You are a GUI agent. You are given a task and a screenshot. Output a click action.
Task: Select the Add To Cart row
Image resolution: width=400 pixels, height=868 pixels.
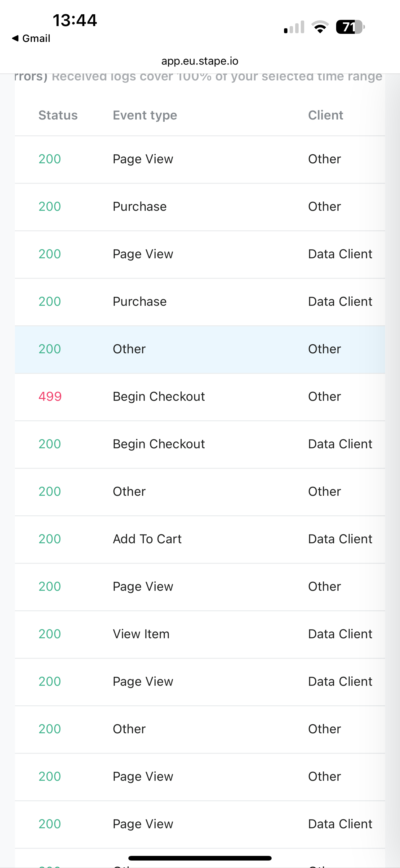coord(200,540)
